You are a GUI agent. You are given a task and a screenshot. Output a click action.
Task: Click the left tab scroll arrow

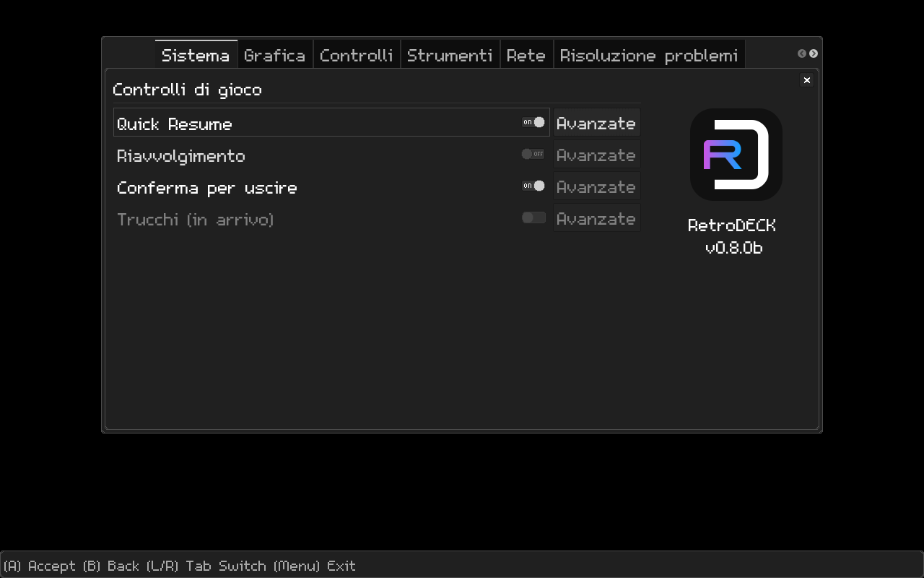click(801, 53)
